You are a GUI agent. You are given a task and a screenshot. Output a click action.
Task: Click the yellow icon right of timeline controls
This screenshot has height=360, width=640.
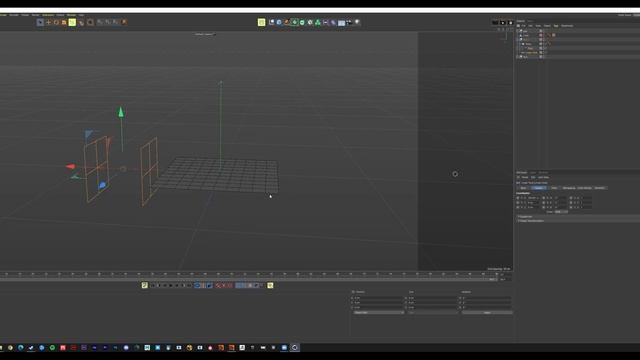tap(270, 285)
